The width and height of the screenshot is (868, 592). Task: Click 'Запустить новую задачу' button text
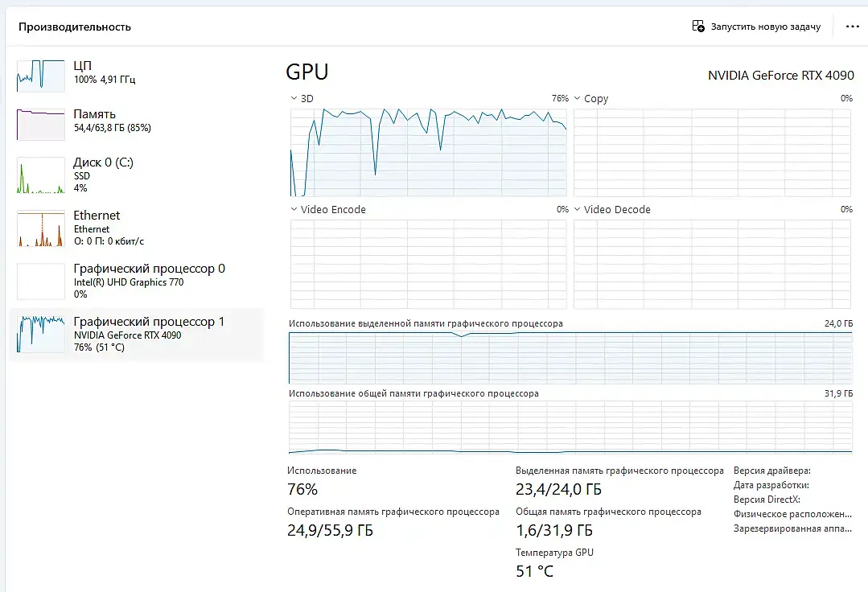(x=765, y=27)
